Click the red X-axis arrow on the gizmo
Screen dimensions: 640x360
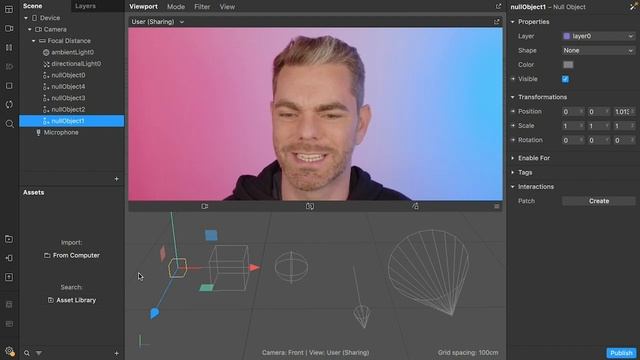point(254,268)
